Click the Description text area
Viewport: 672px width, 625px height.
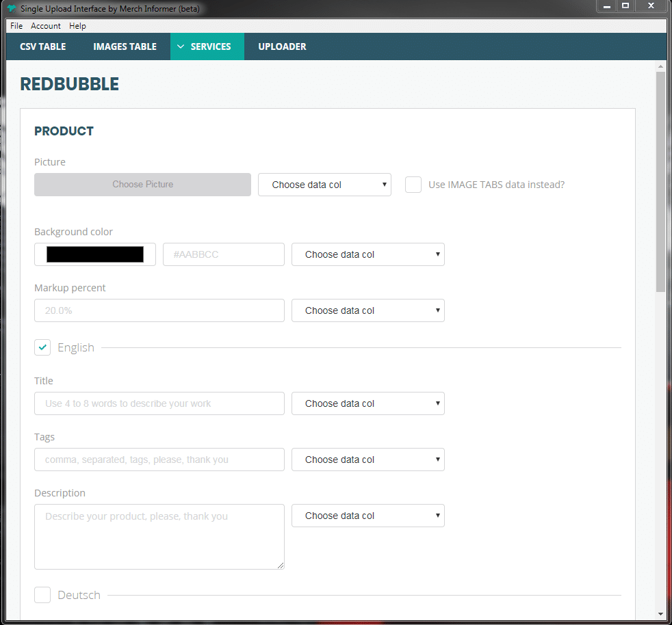(x=159, y=537)
